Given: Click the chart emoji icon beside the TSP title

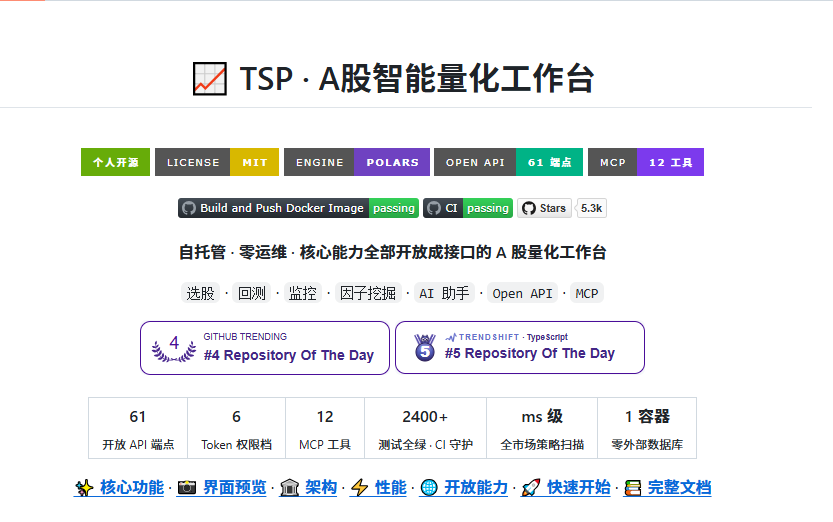Looking at the screenshot, I should [210, 79].
